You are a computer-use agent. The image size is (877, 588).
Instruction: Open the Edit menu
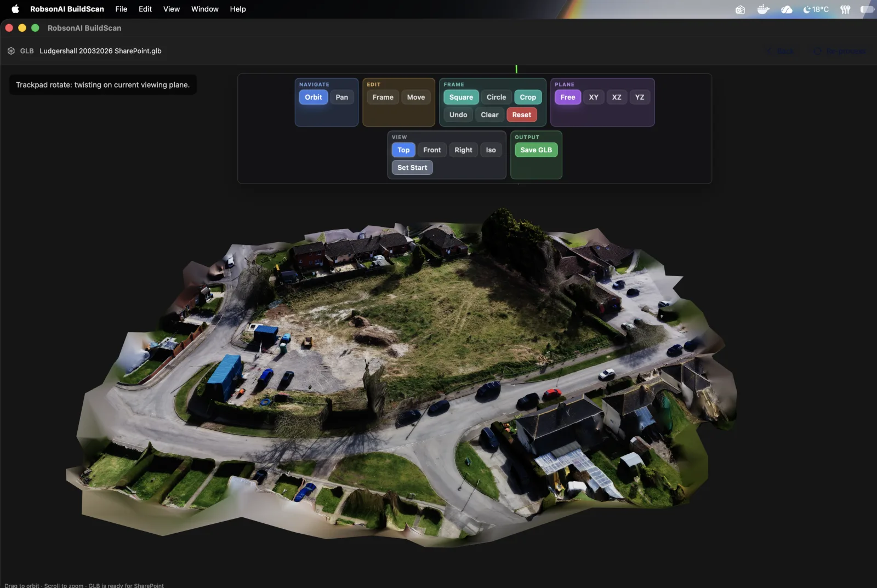point(145,9)
